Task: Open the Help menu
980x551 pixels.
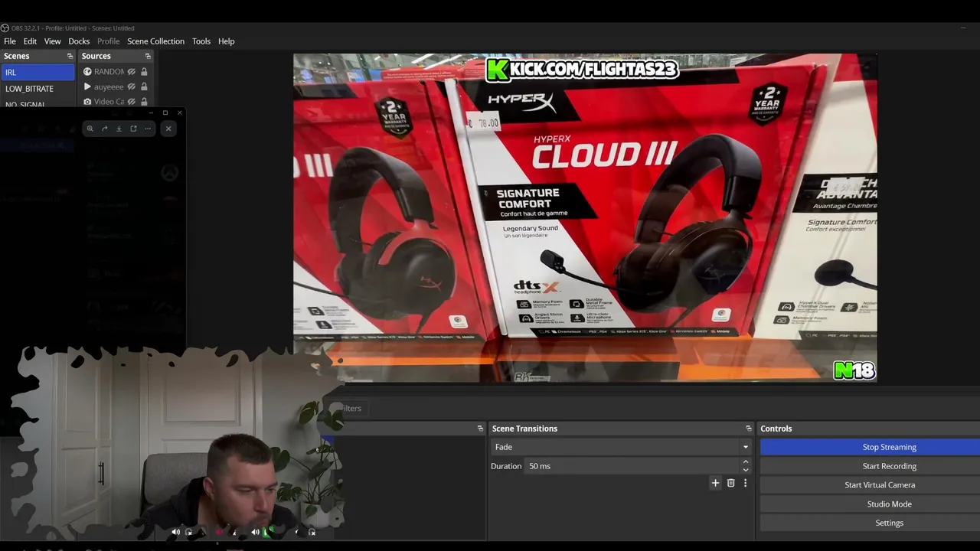Action: (226, 41)
